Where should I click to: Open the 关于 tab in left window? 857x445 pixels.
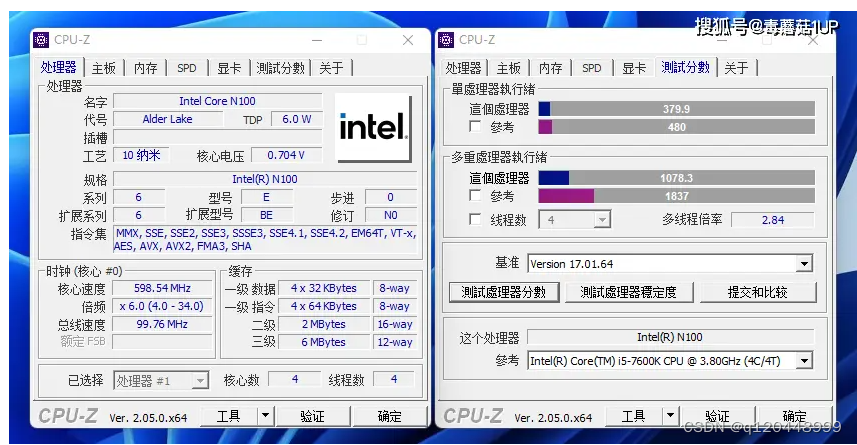coord(331,68)
